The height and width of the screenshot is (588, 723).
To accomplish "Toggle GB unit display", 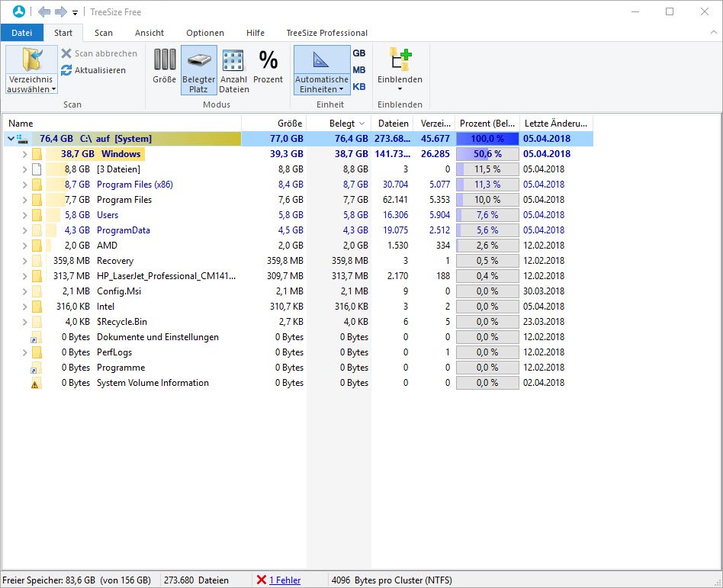I will (x=358, y=53).
